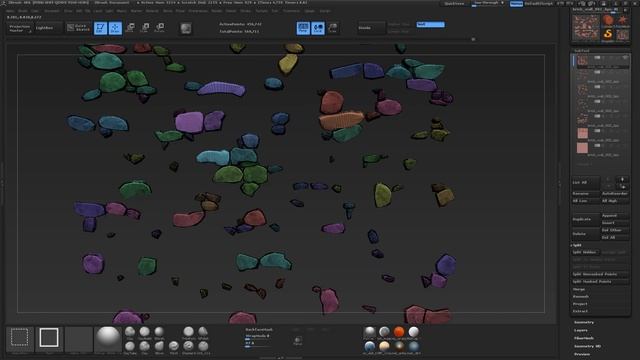This screenshot has height=360, width=640.
Task: Collapse the SubTool panel header
Action: [582, 51]
